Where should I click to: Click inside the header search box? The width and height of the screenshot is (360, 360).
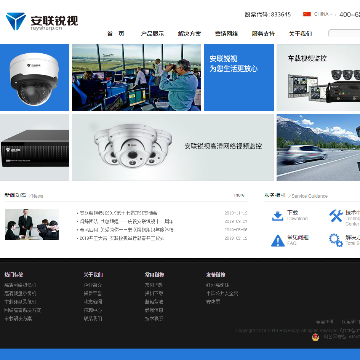point(344,33)
